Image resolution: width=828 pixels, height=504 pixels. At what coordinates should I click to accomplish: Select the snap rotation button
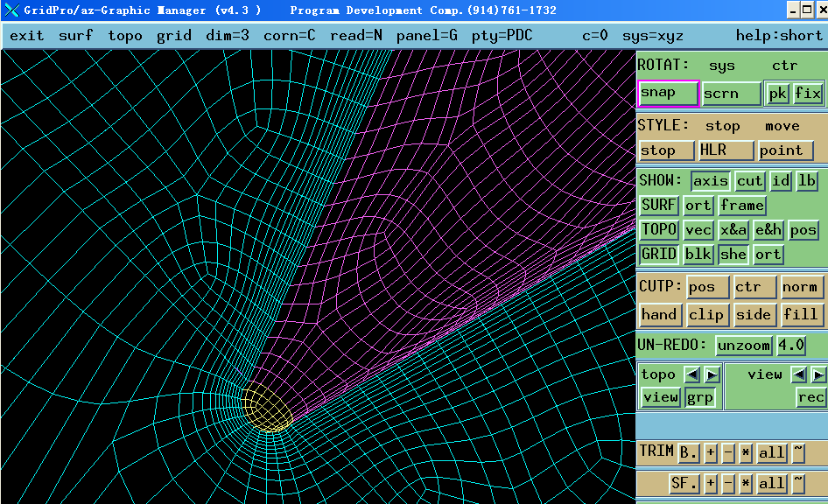pyautogui.click(x=668, y=93)
